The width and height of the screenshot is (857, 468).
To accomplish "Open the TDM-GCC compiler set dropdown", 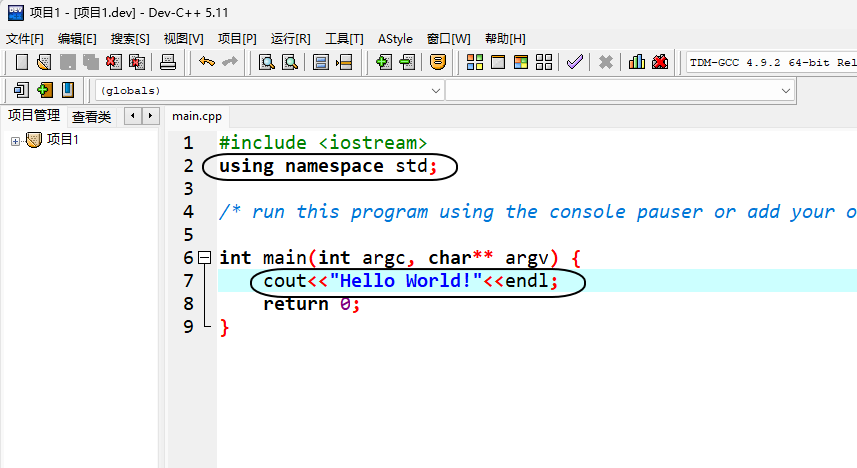I will point(772,62).
